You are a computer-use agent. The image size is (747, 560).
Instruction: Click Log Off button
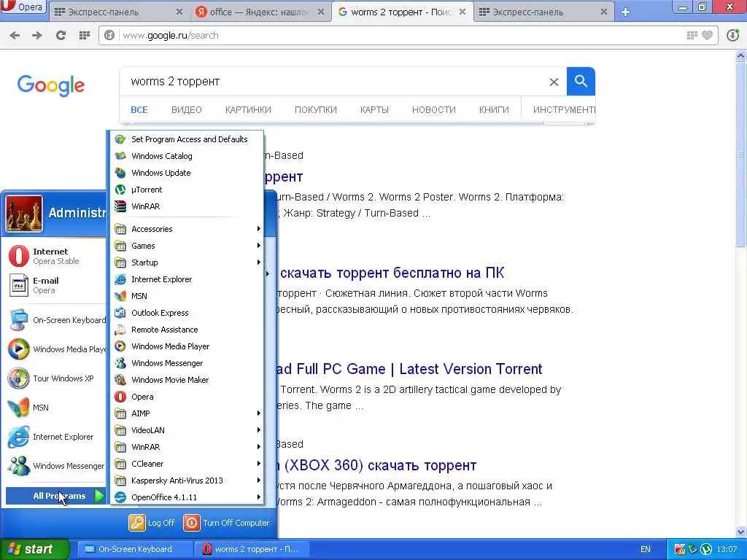point(152,523)
